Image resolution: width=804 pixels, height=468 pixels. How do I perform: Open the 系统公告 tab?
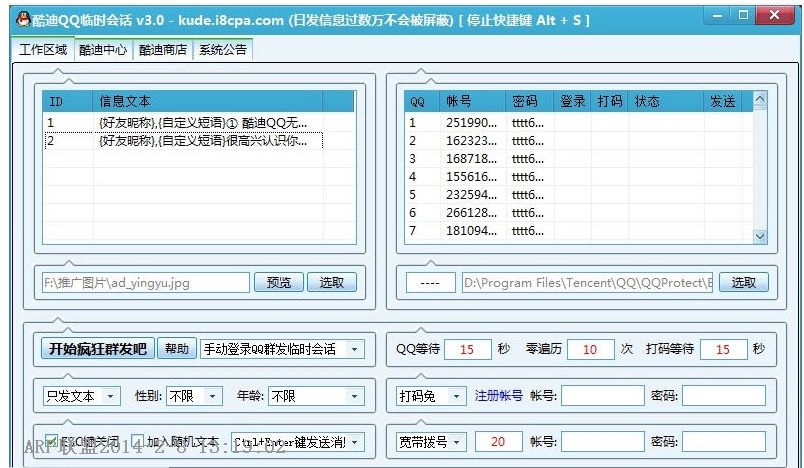pos(223,50)
